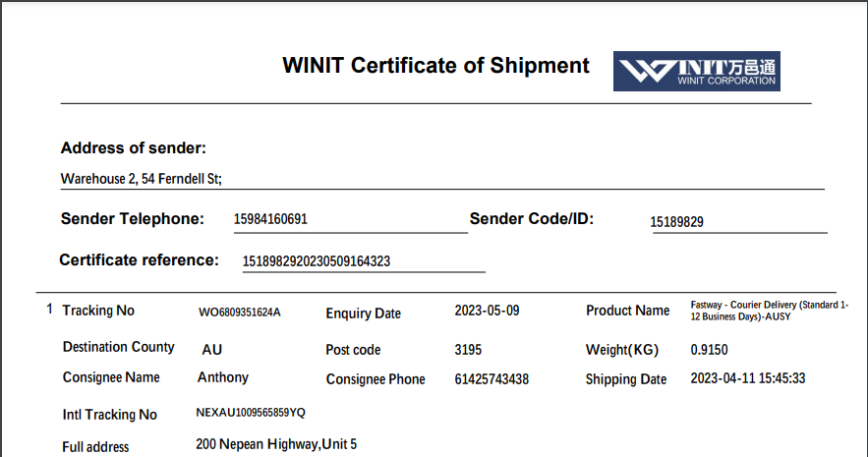Click the sender address Warehouse 2 text
Image resolution: width=868 pixels, height=457 pixels.
[x=142, y=179]
